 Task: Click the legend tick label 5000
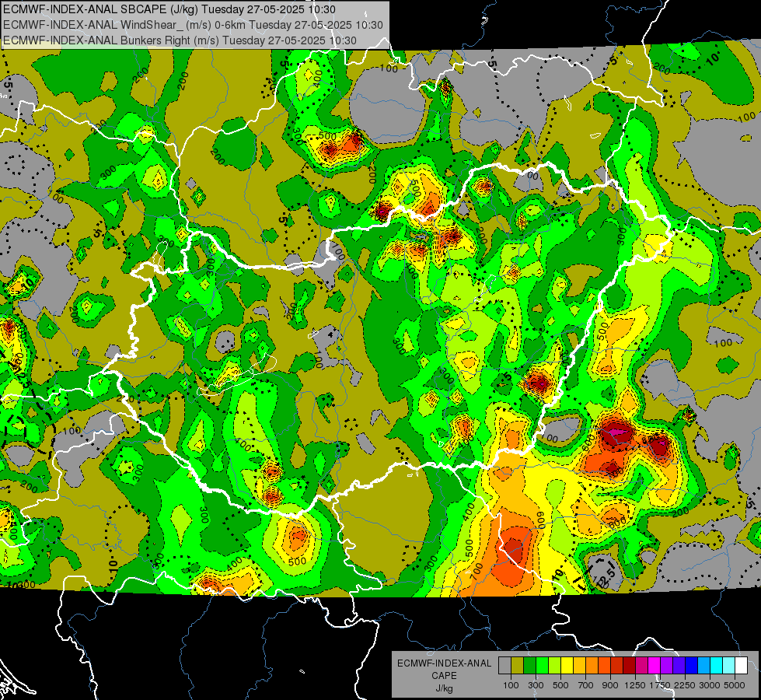(x=735, y=685)
